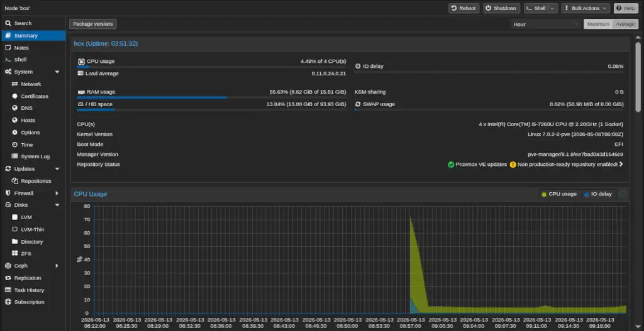Click the Network arrows icon
The width and height of the screenshot is (644, 331).
[x=15, y=84]
